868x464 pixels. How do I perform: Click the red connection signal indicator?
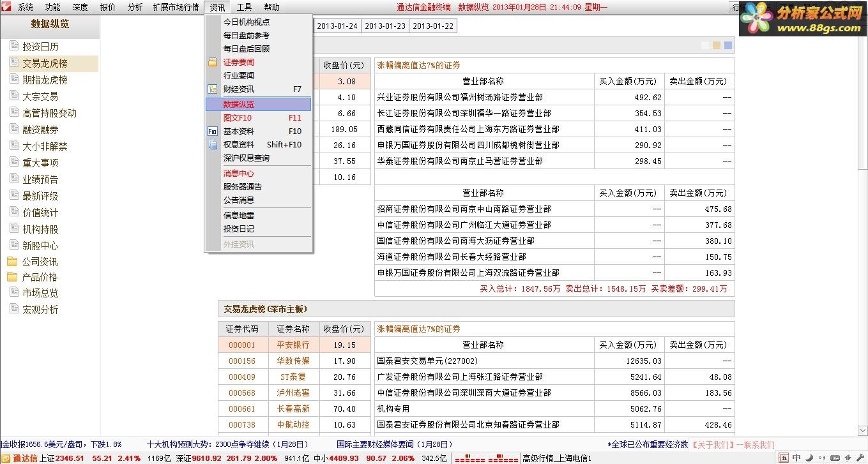coord(486,458)
